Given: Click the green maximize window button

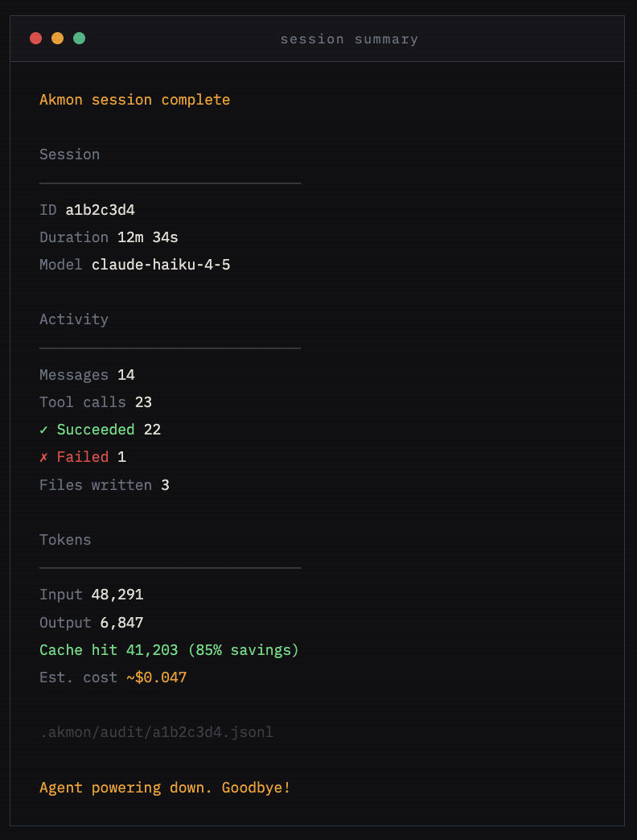Looking at the screenshot, I should (79, 38).
